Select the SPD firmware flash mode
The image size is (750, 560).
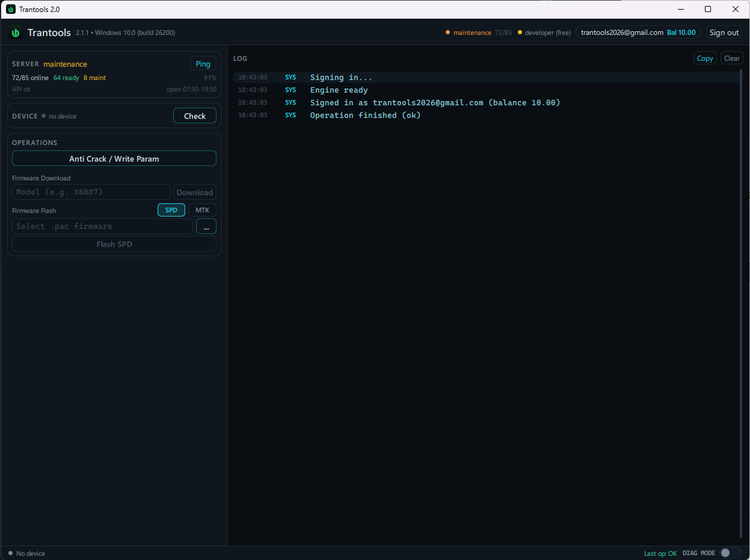[171, 210]
